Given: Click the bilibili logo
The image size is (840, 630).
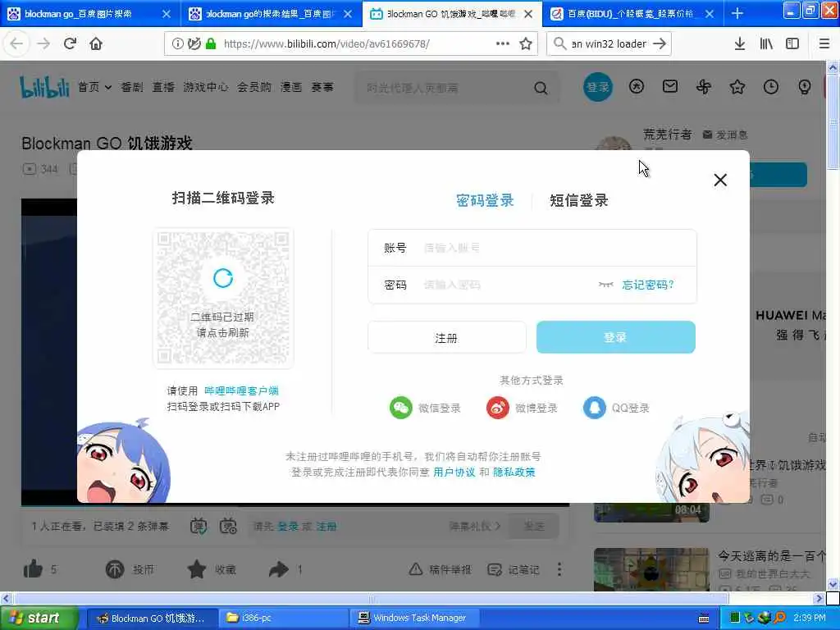Looking at the screenshot, I should tap(44, 87).
